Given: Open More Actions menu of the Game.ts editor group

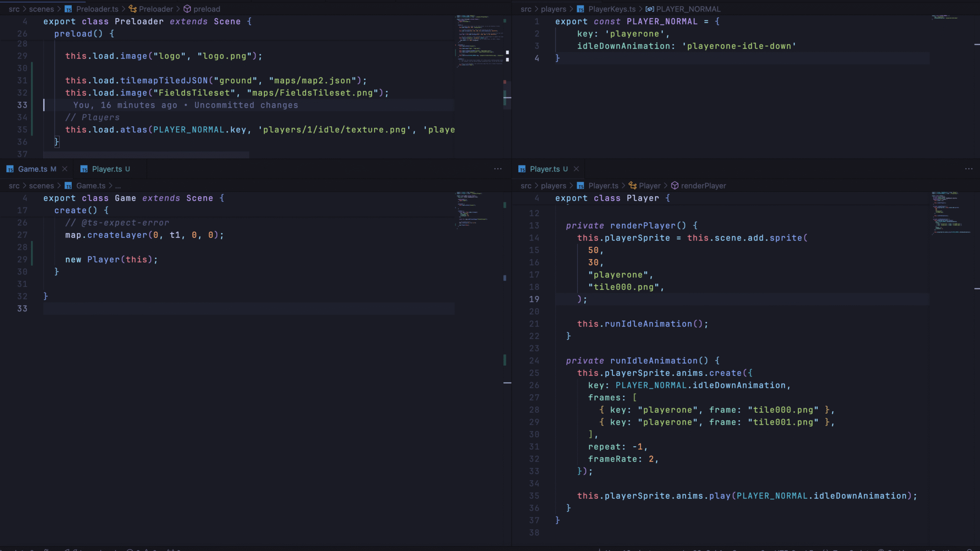Looking at the screenshot, I should 498,169.
